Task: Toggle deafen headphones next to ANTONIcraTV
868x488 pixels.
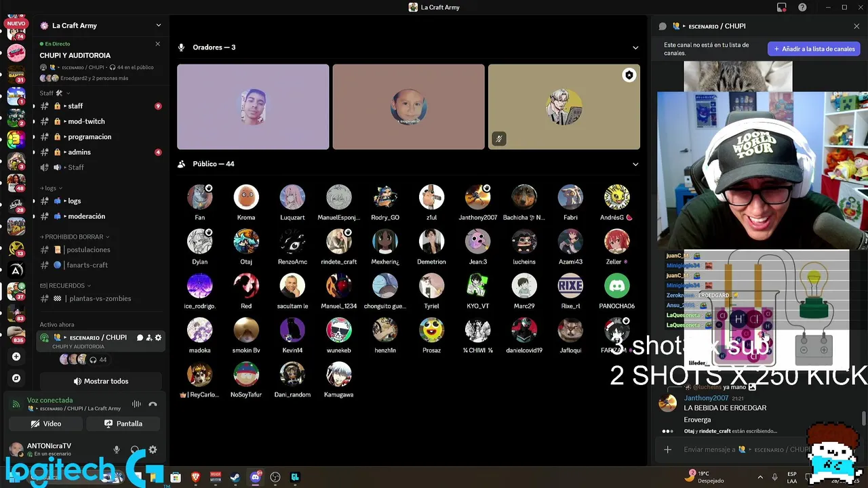Action: click(135, 449)
